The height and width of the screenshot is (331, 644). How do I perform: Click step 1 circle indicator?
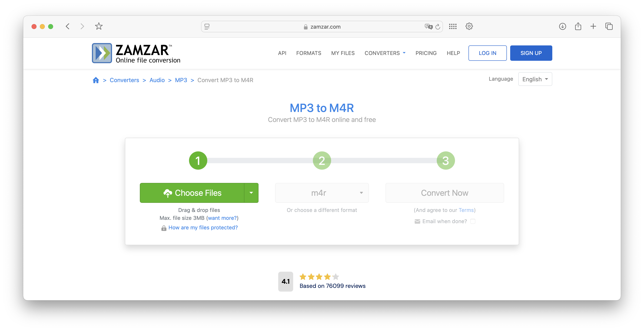[x=198, y=161]
